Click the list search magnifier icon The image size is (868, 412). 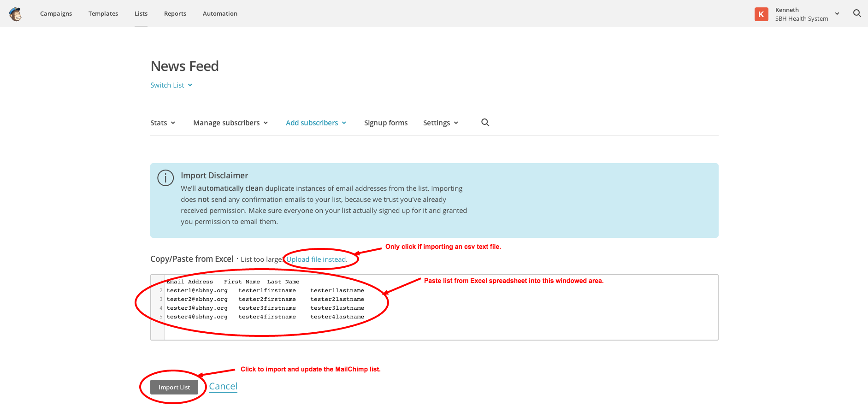485,123
